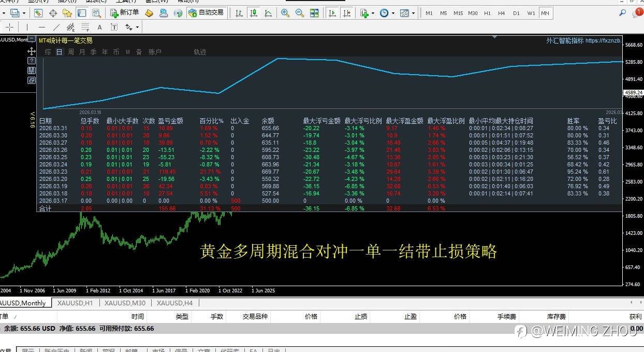Select the D1 timeframe
Screen dimensions: 644x352
click(x=516, y=13)
